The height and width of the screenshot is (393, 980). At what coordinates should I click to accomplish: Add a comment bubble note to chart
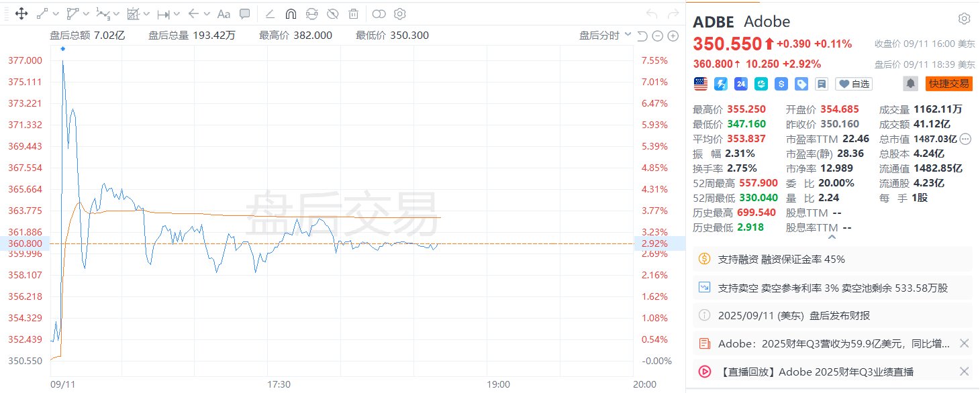pyautogui.click(x=245, y=13)
